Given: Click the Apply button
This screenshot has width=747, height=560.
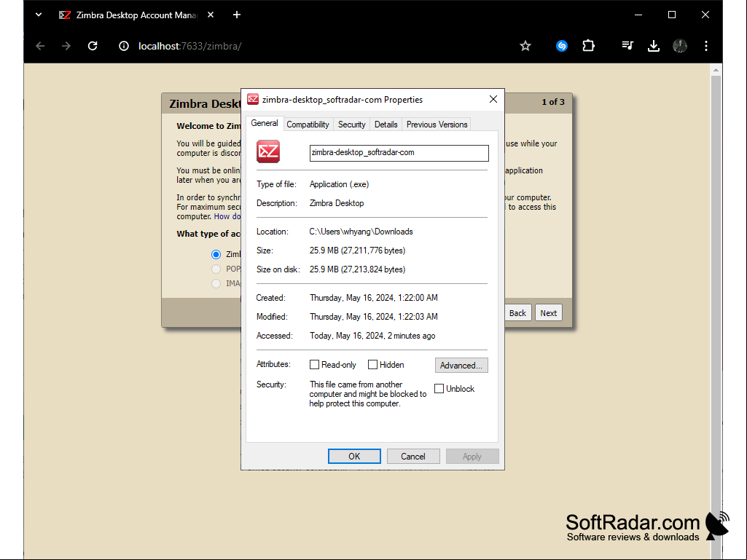Looking at the screenshot, I should pyautogui.click(x=472, y=456).
